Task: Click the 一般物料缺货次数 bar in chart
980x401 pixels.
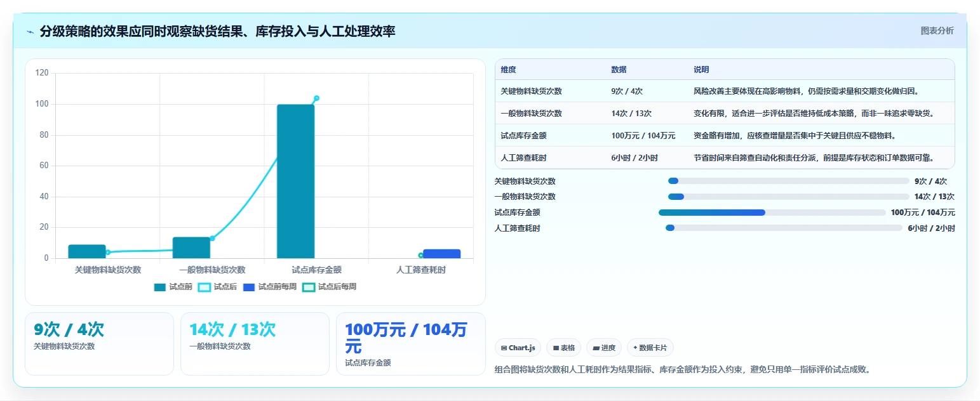Action: click(191, 247)
